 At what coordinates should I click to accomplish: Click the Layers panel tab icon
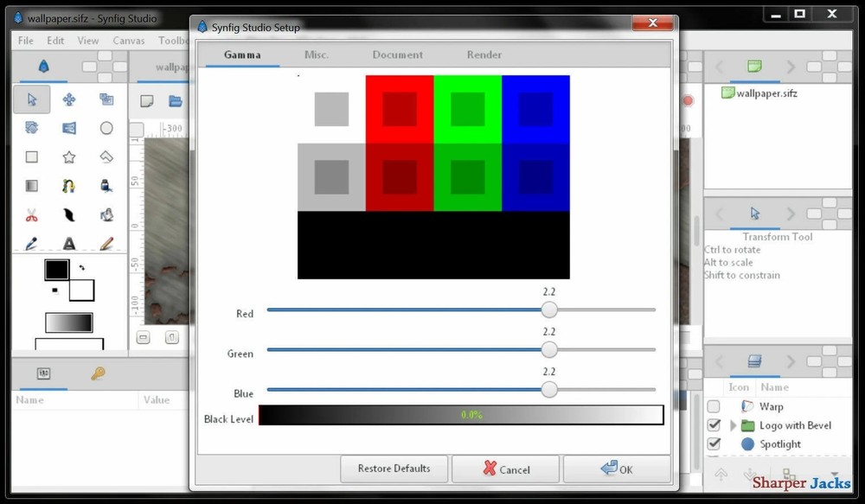pyautogui.click(x=754, y=361)
